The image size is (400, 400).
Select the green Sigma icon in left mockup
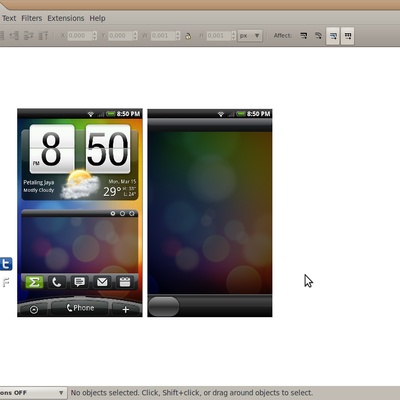34,282
